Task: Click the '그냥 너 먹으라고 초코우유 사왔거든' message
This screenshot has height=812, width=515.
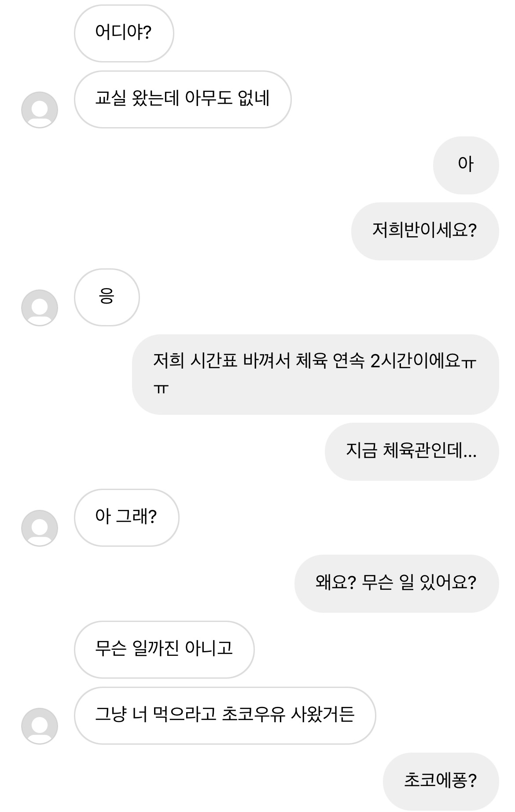Action: tap(224, 715)
